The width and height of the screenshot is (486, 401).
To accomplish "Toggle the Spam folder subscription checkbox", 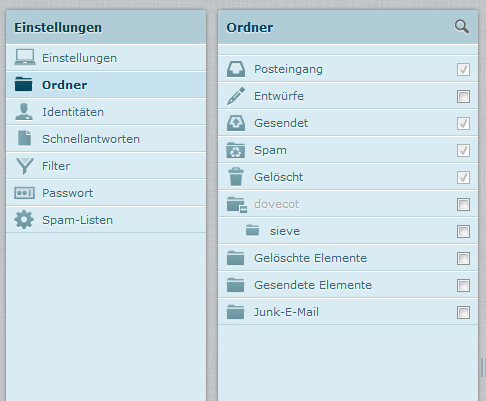I will coord(463,150).
